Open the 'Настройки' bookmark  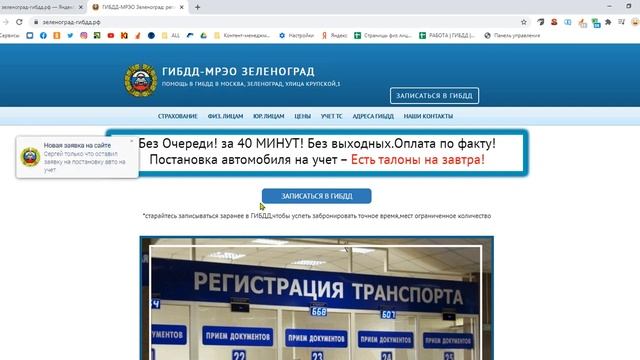point(296,36)
